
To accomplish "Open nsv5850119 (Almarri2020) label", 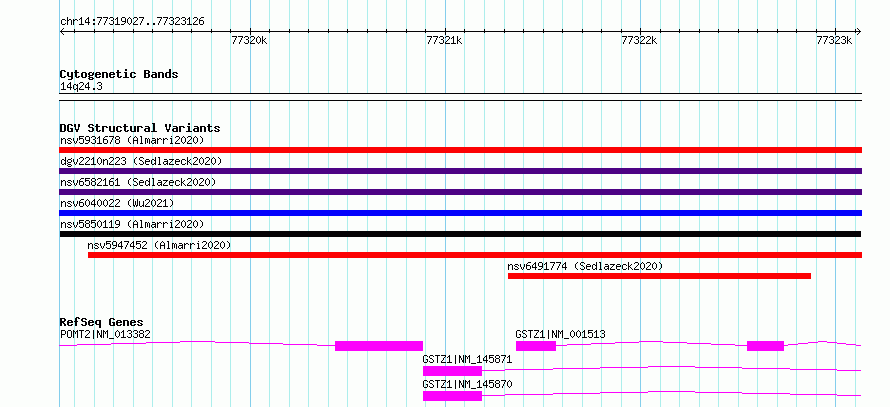I will (x=132, y=224).
